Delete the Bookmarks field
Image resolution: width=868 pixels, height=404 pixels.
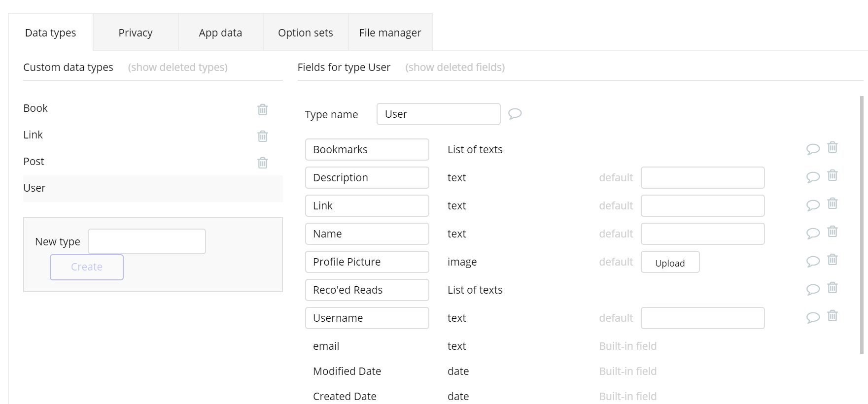click(x=833, y=147)
